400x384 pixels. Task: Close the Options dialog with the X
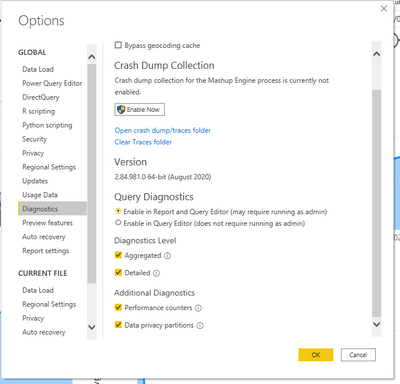point(384,9)
